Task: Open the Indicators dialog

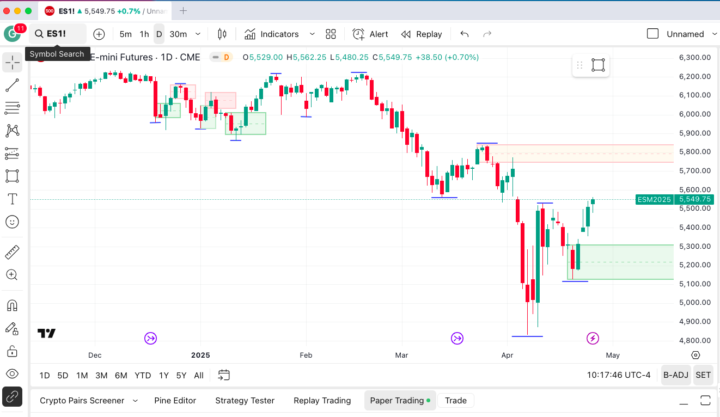Action: point(271,34)
